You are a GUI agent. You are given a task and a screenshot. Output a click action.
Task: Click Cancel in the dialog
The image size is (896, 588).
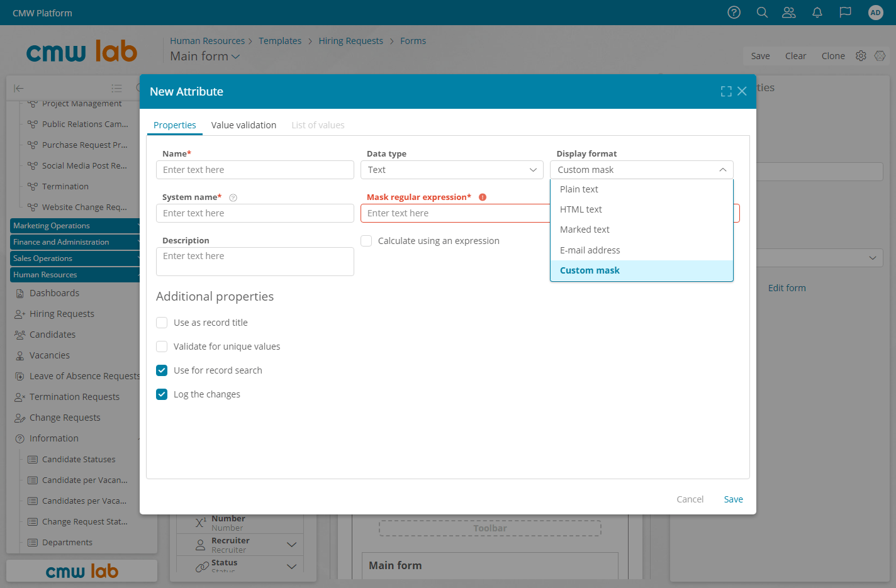coord(690,499)
